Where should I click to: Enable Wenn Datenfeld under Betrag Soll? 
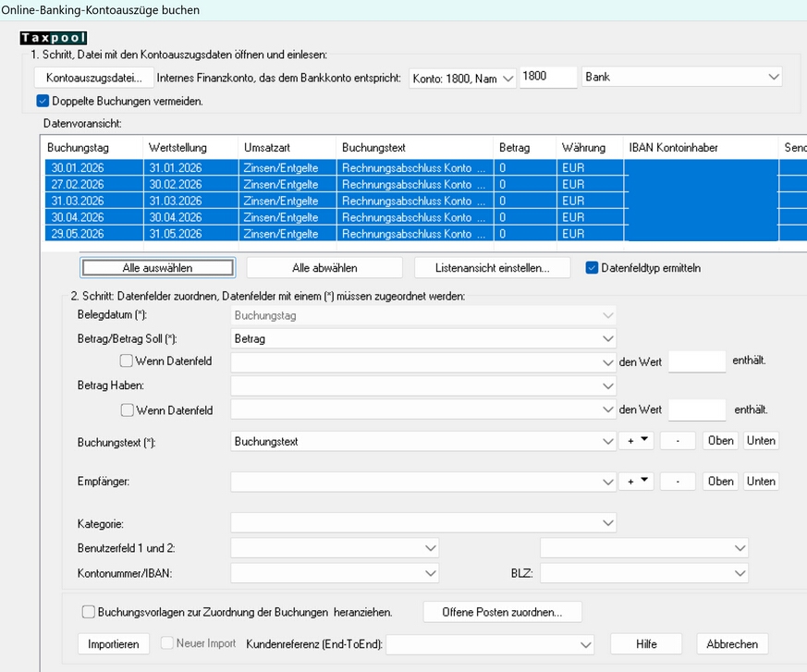pyautogui.click(x=126, y=360)
